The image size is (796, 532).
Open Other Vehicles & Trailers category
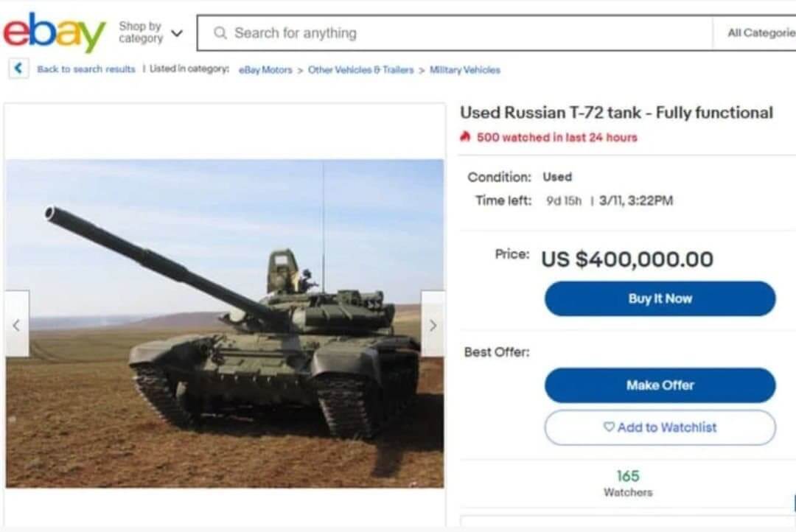[x=360, y=70]
